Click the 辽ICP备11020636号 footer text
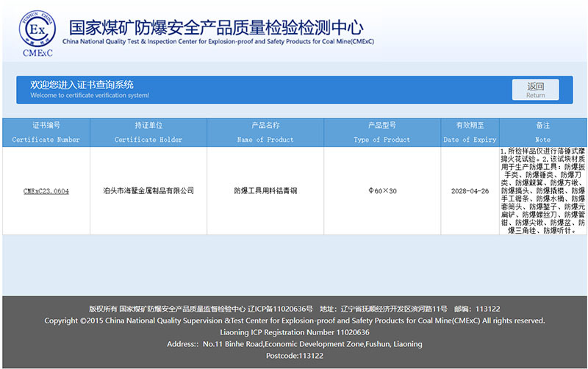 (280, 309)
